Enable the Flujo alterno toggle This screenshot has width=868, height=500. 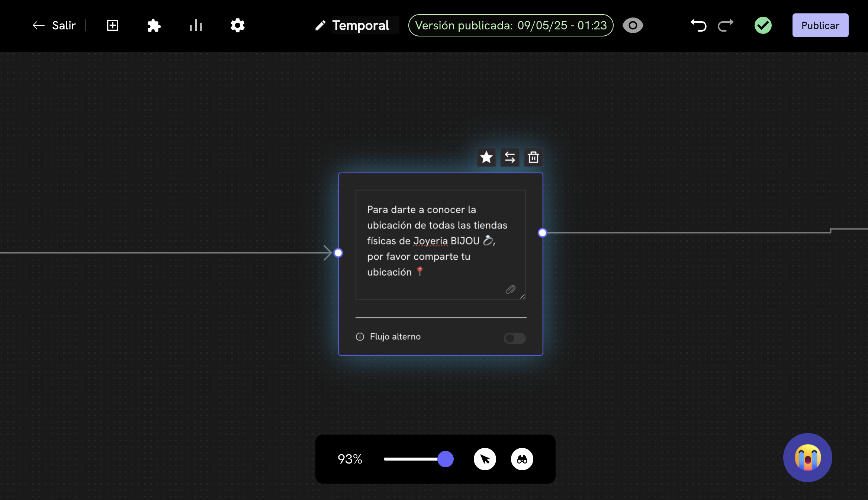pos(515,338)
